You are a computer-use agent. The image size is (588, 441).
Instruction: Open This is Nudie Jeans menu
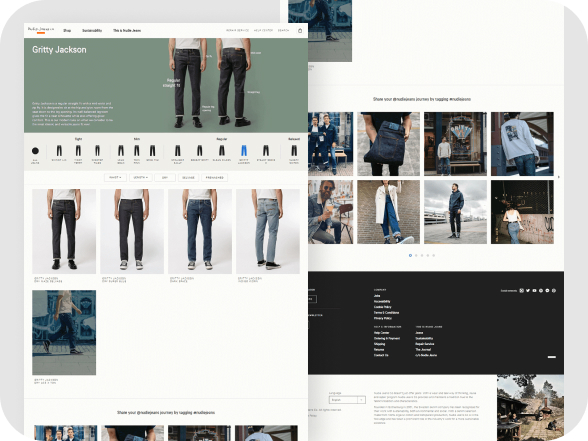point(127,30)
